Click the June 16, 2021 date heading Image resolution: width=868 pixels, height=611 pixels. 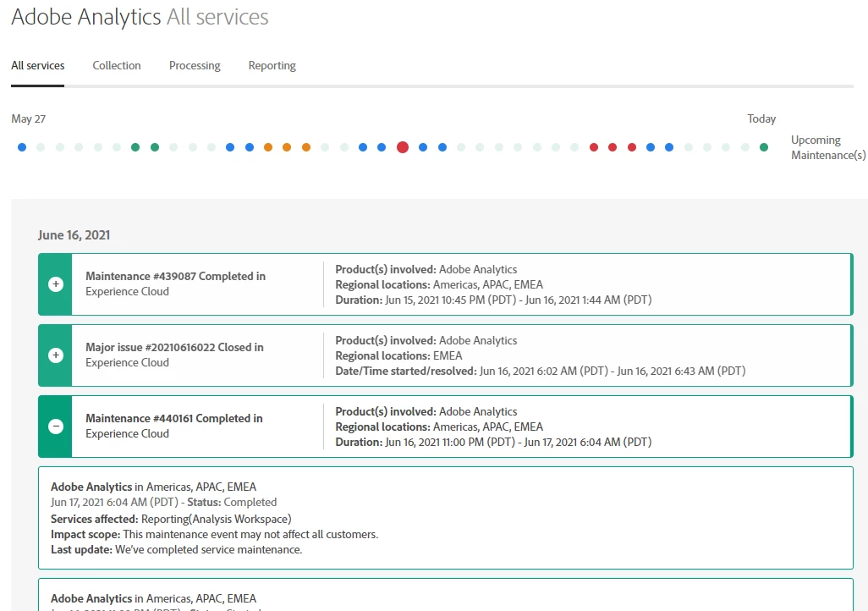[x=74, y=235]
